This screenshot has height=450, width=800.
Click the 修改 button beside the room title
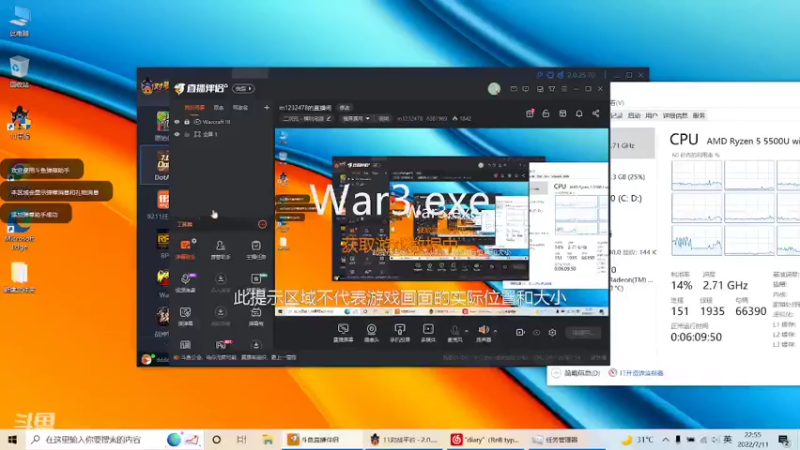tap(345, 108)
